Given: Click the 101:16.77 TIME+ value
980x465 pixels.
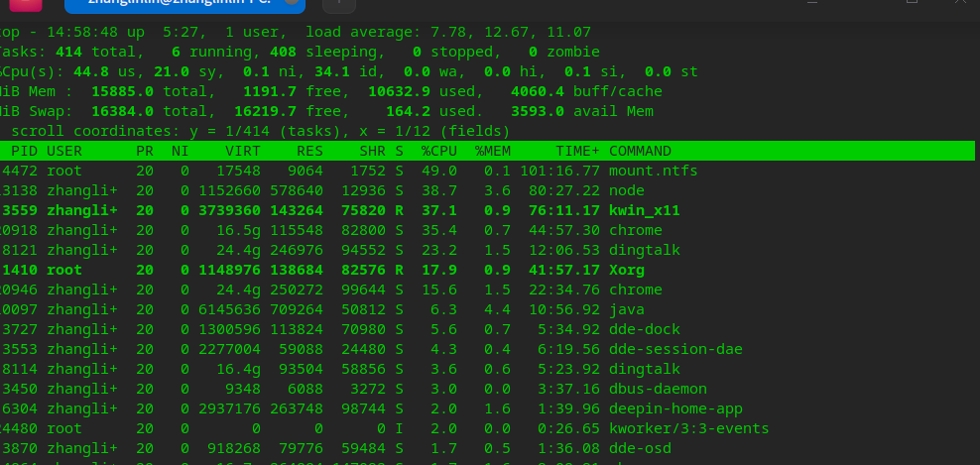Looking at the screenshot, I should [560, 171].
